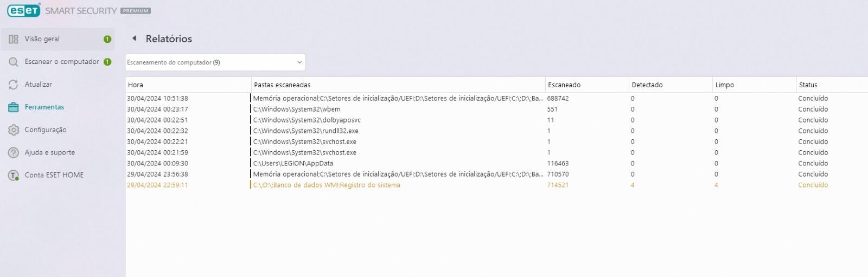Image resolution: width=868 pixels, height=277 pixels.
Task: Click the Conta ESET HOME account icon
Action: click(14, 176)
